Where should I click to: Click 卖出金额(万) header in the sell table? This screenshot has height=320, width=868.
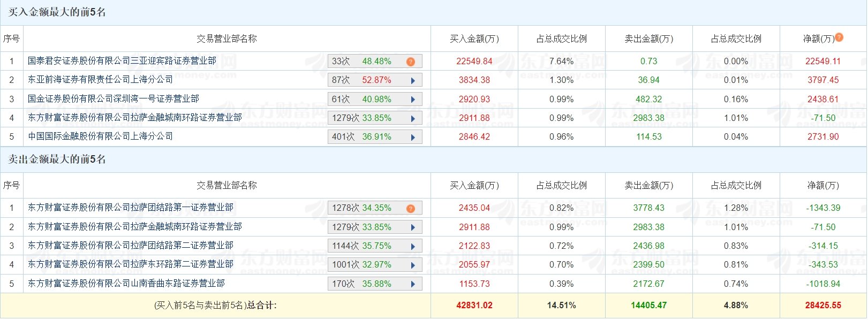(649, 185)
